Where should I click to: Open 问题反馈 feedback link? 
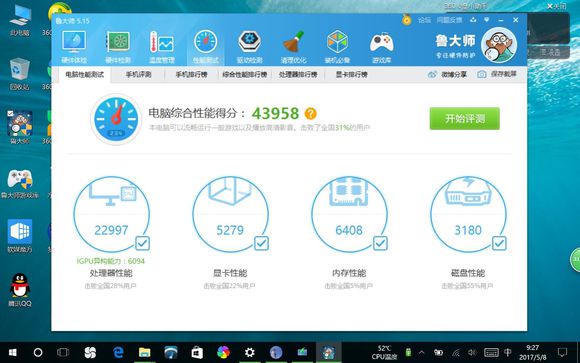(449, 20)
